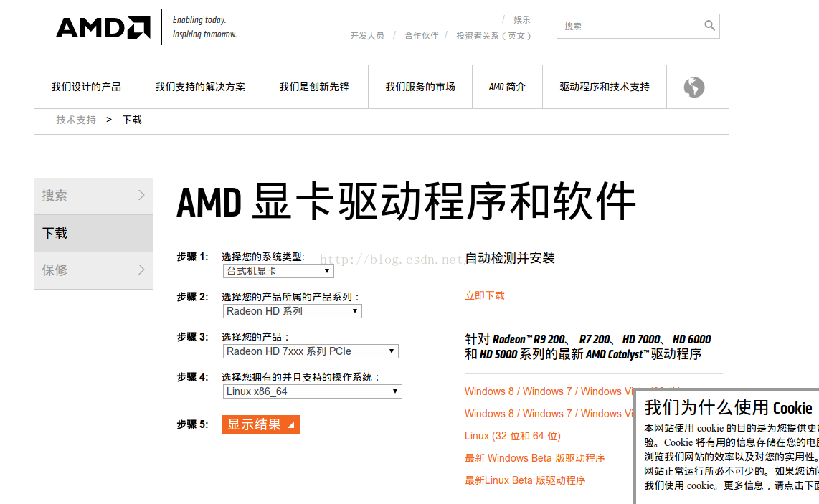
Task: Open Linux (32 位和 64 位) driver link
Action: [512, 436]
